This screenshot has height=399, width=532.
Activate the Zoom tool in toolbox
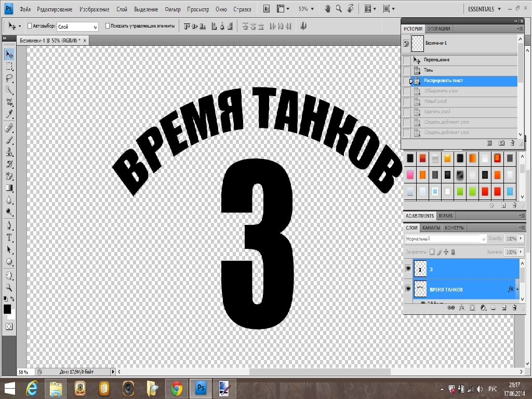coord(9,287)
